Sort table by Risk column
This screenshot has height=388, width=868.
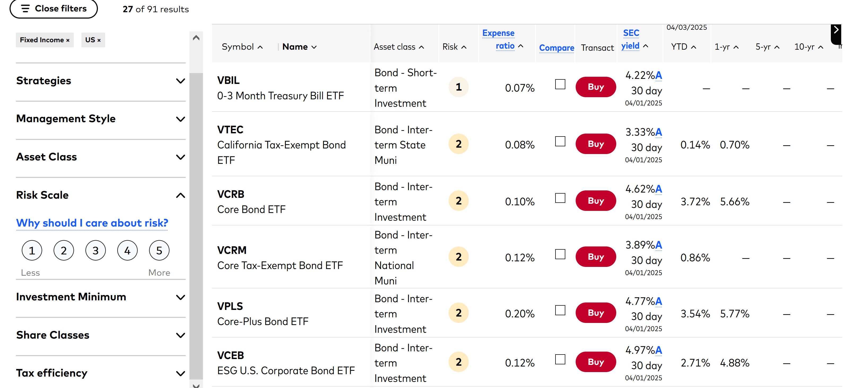[454, 47]
